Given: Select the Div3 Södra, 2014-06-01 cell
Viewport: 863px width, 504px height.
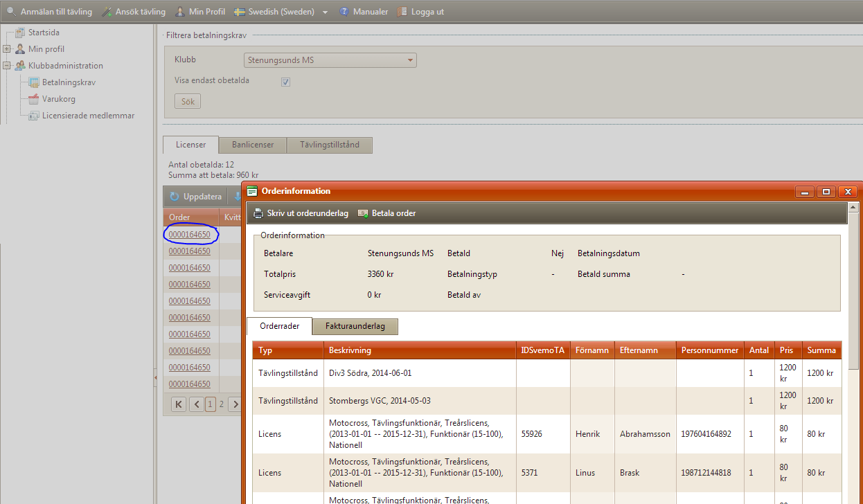Looking at the screenshot, I should click(420, 373).
